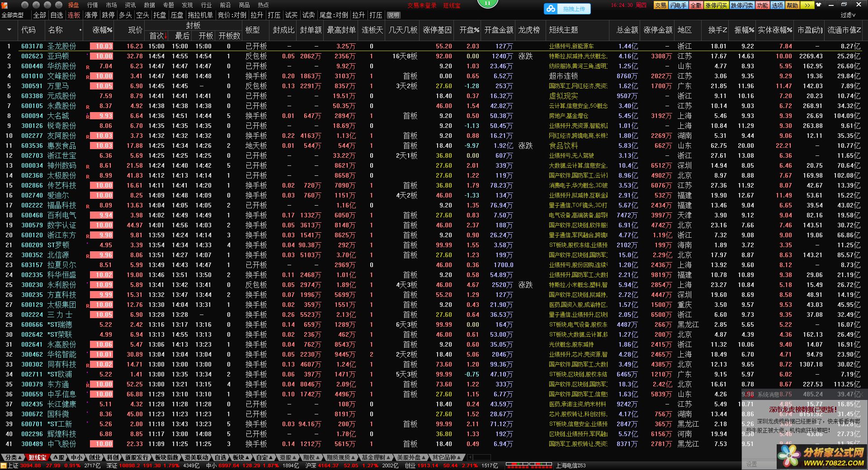
Task: Click stock name 数字认证
Action: tap(62, 225)
